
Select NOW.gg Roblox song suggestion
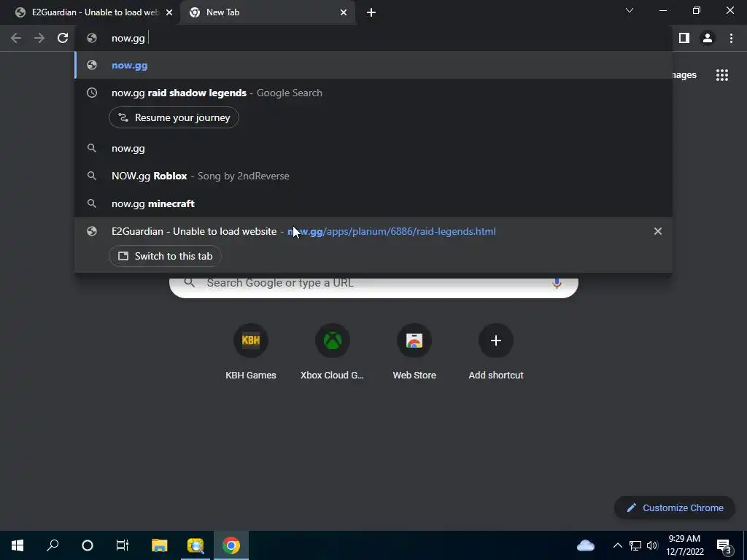[x=373, y=176]
